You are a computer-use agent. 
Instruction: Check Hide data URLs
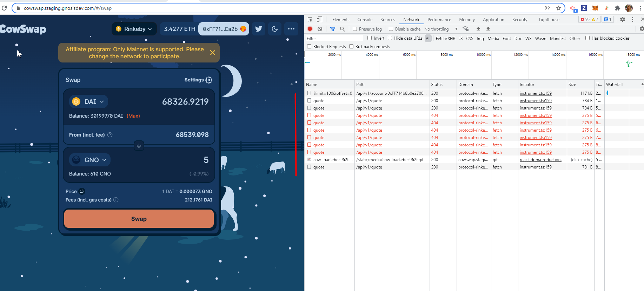pyautogui.click(x=390, y=38)
